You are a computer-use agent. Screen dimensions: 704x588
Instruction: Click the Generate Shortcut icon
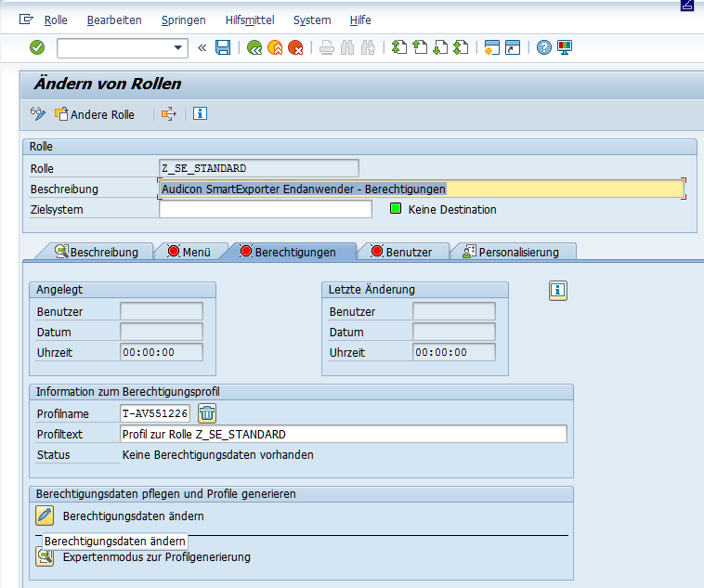tap(513, 47)
